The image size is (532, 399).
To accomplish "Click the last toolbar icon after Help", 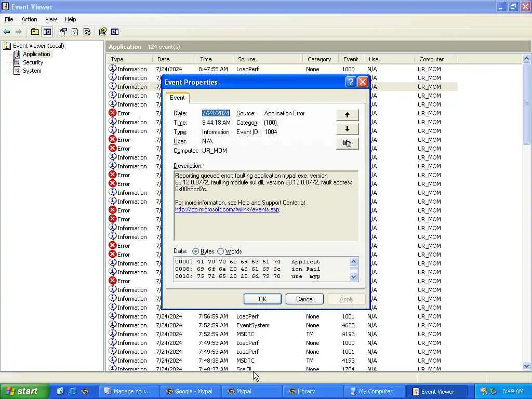I will tap(115, 32).
